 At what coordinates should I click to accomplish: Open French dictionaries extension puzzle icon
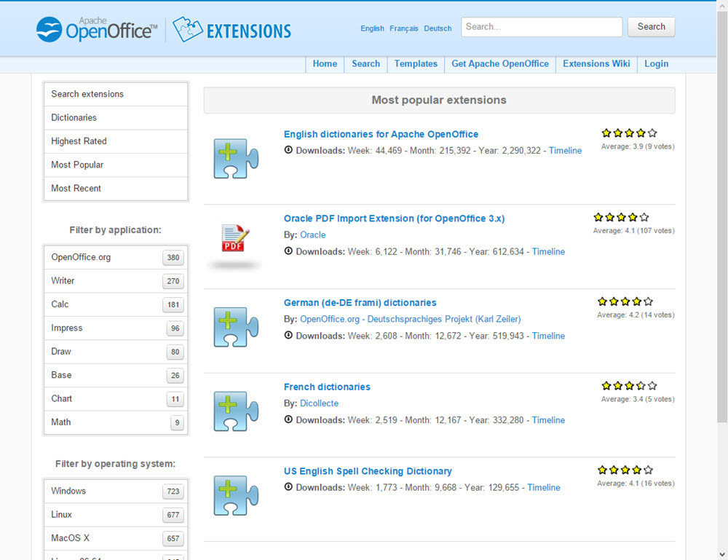(236, 411)
